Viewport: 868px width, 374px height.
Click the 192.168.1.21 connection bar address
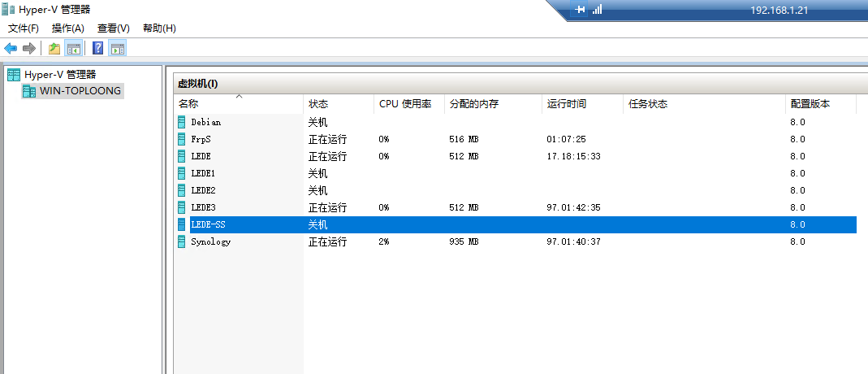pyautogui.click(x=779, y=11)
